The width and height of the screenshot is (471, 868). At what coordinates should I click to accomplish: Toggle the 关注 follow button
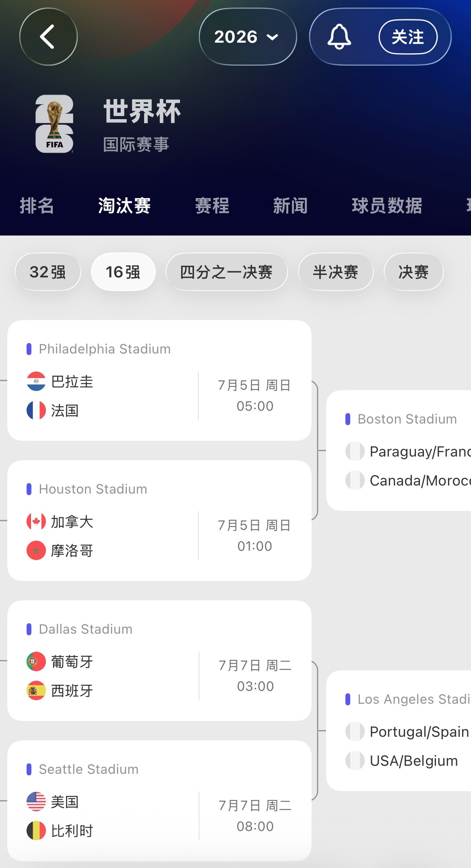[408, 37]
